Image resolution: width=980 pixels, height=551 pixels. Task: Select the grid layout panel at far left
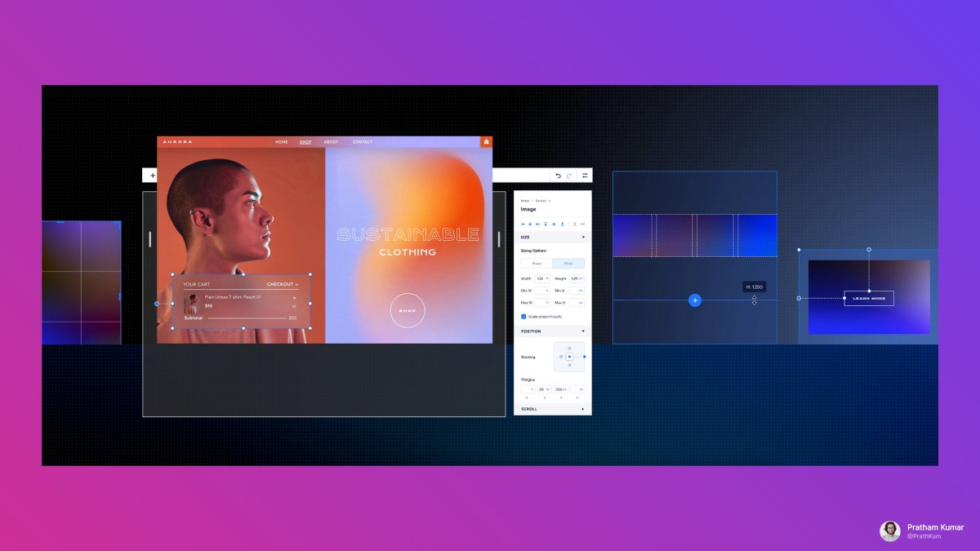pyautogui.click(x=81, y=282)
